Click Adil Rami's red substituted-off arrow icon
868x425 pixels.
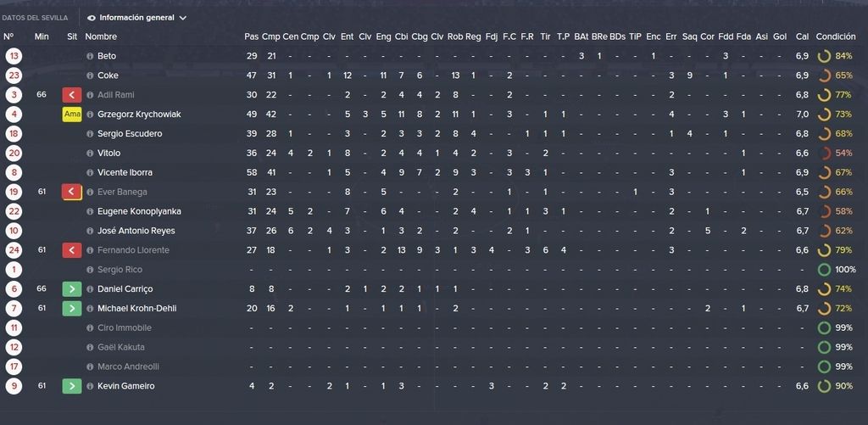click(x=72, y=95)
